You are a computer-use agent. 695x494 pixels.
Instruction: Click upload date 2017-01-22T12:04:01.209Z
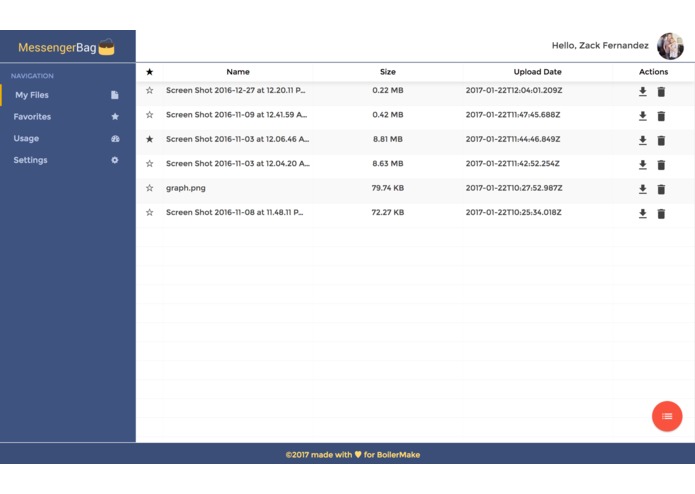click(x=514, y=90)
